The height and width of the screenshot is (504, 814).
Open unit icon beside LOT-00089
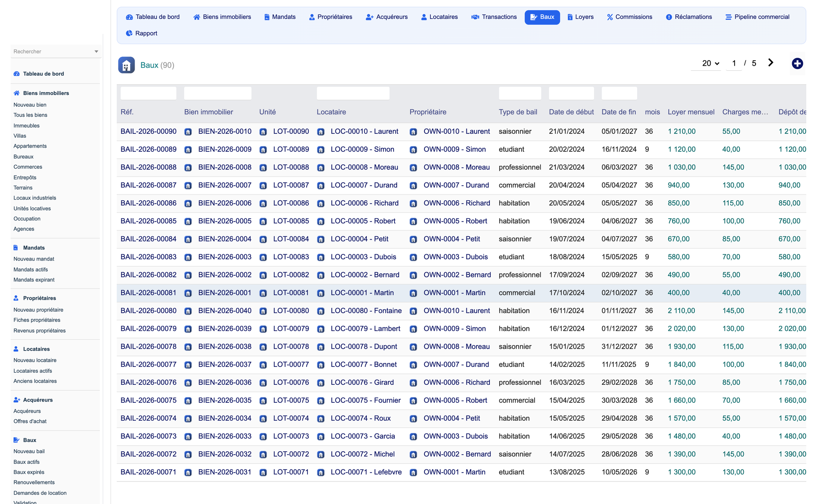pyautogui.click(x=263, y=150)
